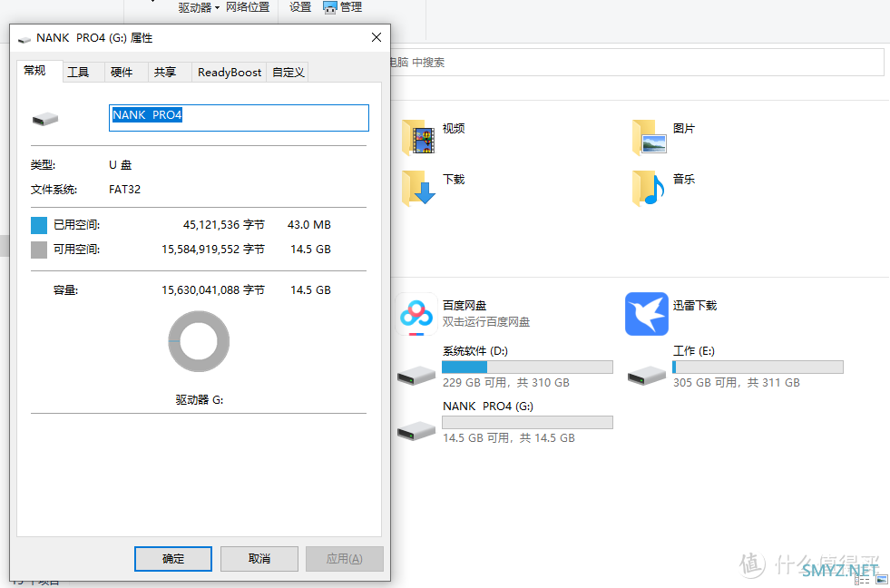This screenshot has width=890, height=588.
Task: Click the 15,630,041,088 字节 capacity value
Action: pyautogui.click(x=213, y=290)
